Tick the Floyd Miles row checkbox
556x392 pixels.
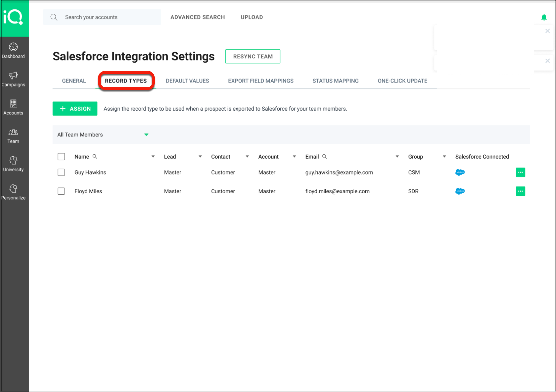61,191
